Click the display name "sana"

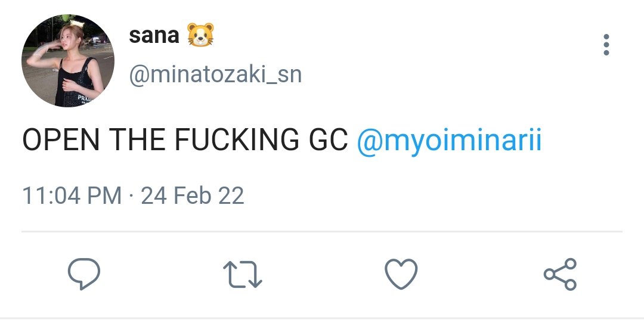click(154, 35)
